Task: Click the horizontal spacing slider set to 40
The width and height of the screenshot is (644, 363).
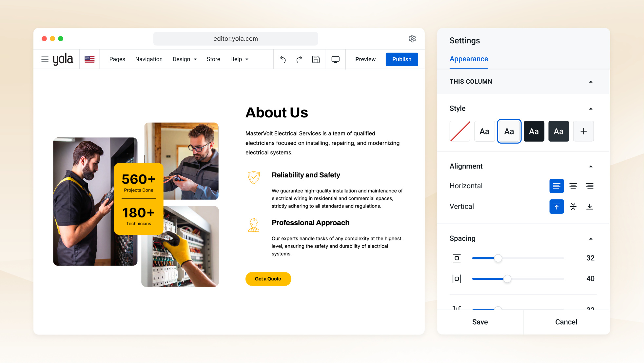Action: click(x=518, y=279)
